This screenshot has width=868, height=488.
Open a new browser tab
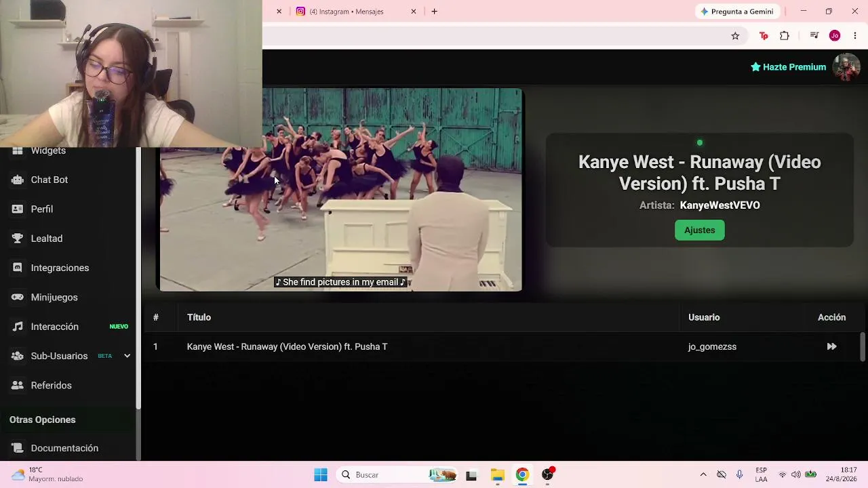(x=434, y=12)
